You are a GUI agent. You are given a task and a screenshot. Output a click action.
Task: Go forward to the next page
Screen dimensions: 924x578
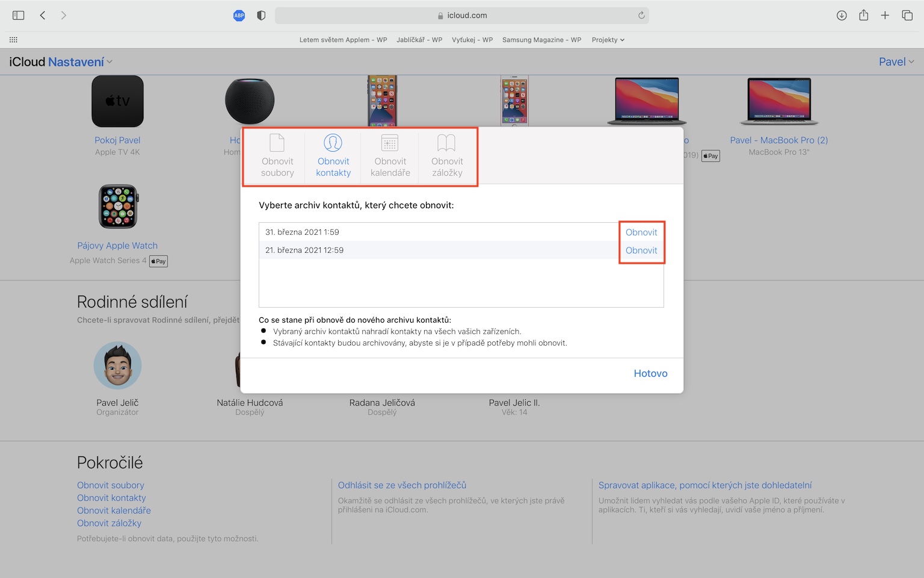click(64, 16)
